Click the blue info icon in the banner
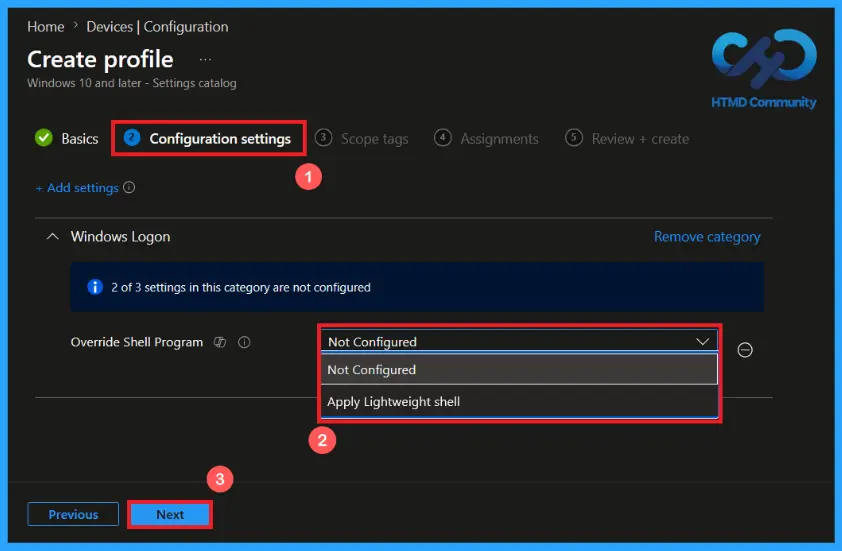842x551 pixels. coord(95,287)
